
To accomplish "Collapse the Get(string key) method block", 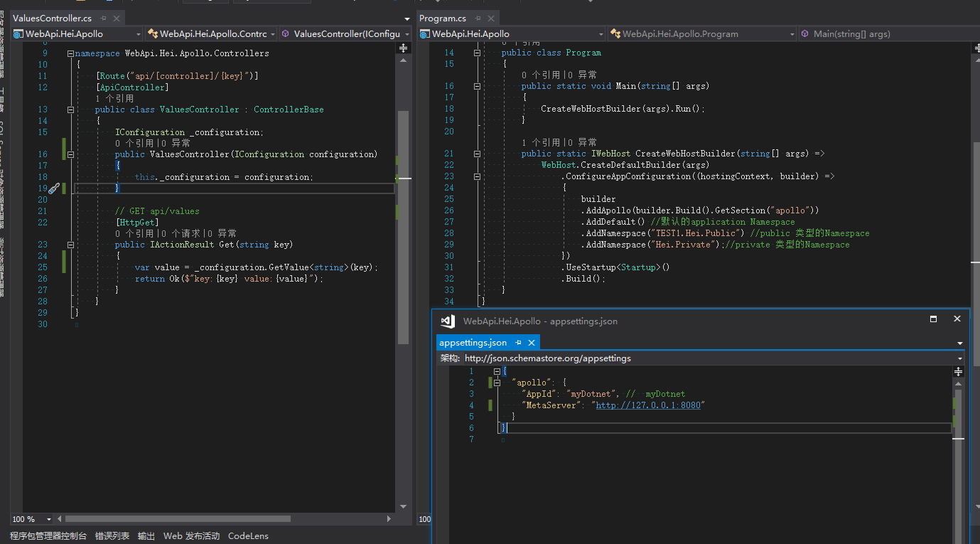I will [x=70, y=245].
